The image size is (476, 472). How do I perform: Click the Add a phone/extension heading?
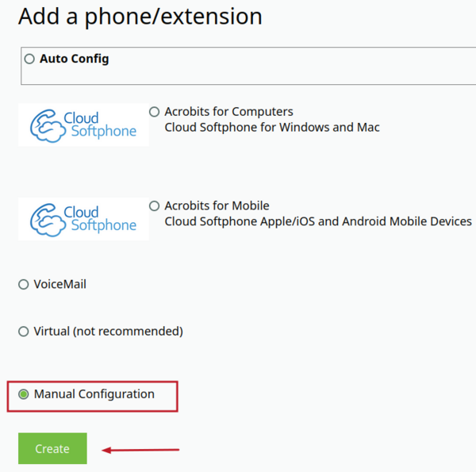click(140, 16)
